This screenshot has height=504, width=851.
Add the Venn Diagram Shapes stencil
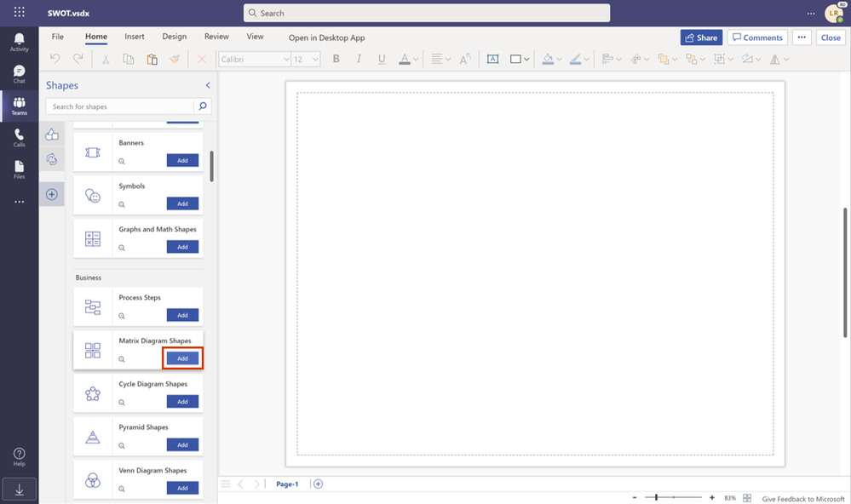point(182,488)
